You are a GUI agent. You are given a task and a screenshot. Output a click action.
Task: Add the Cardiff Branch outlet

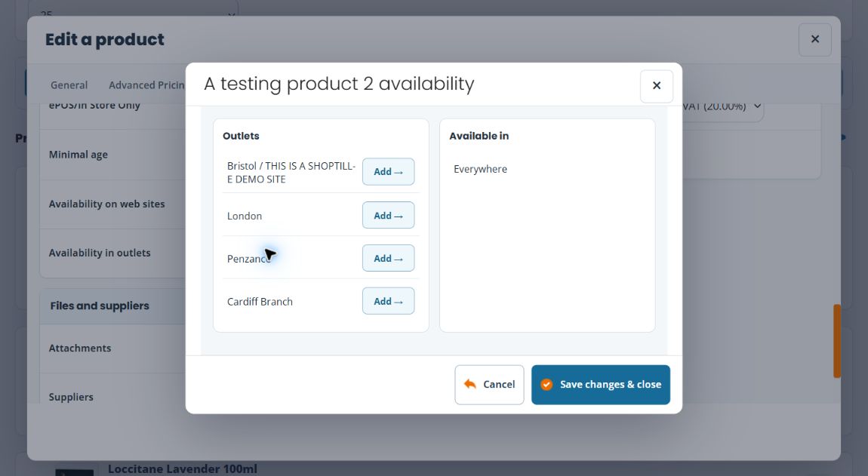(x=388, y=301)
